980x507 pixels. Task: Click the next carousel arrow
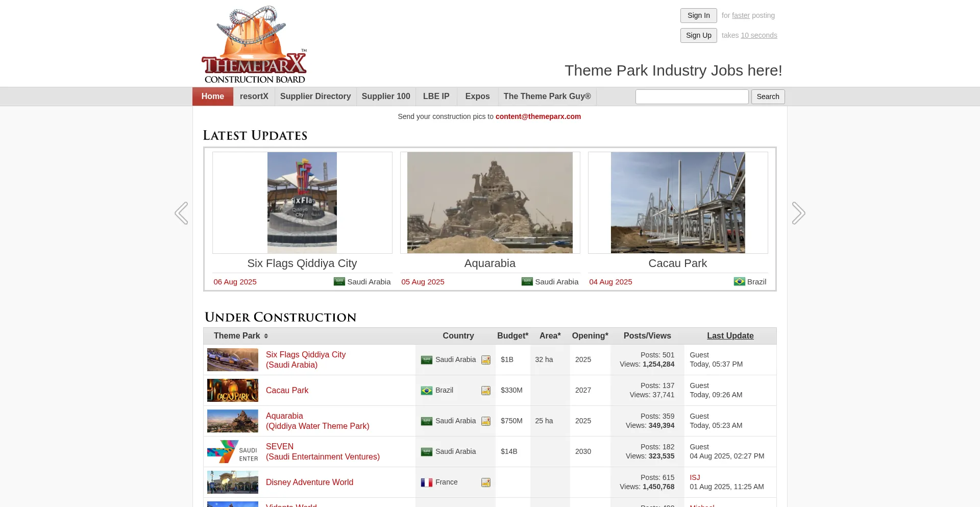798,213
